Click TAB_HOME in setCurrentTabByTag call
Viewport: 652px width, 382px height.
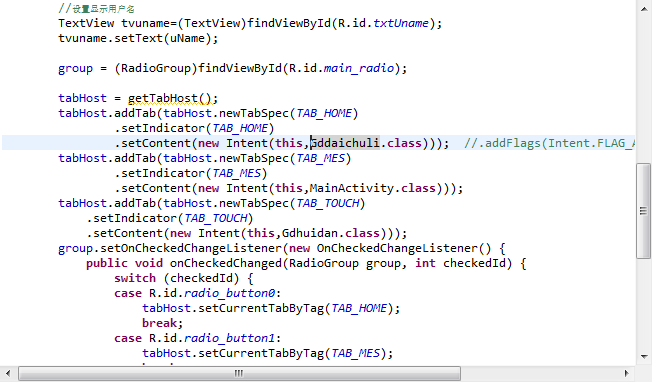[359, 308]
